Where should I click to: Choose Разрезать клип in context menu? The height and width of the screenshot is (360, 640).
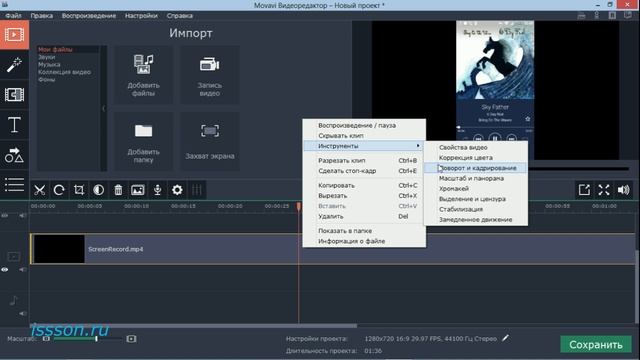364,160
